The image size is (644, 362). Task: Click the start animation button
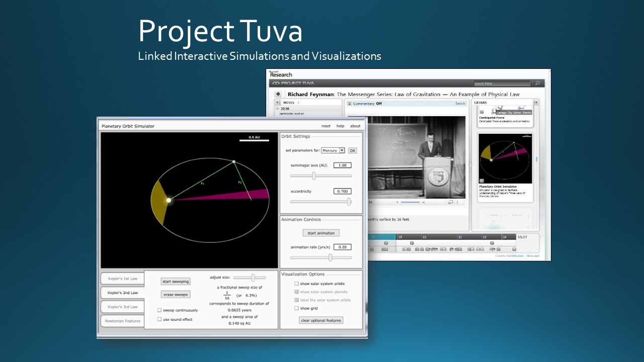(x=321, y=233)
